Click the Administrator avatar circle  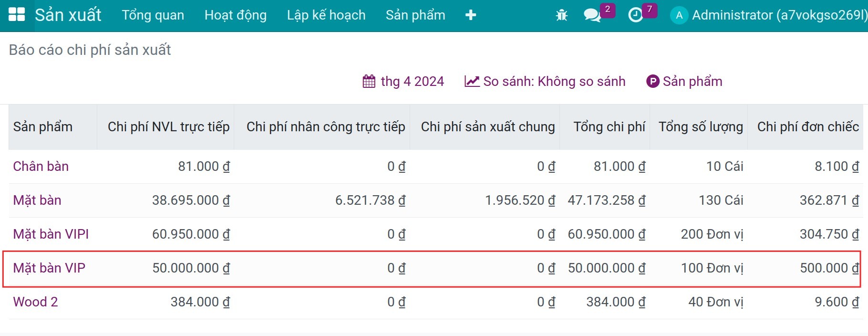tap(679, 15)
